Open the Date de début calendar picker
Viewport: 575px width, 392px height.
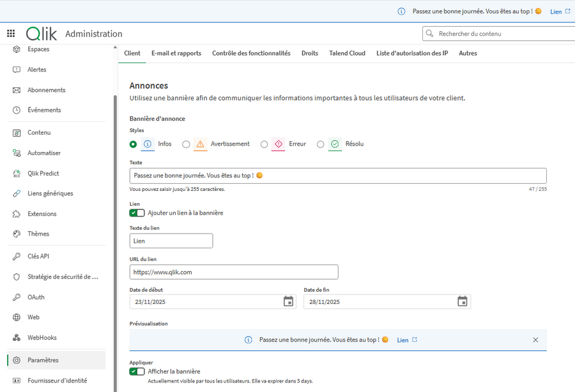coord(288,301)
